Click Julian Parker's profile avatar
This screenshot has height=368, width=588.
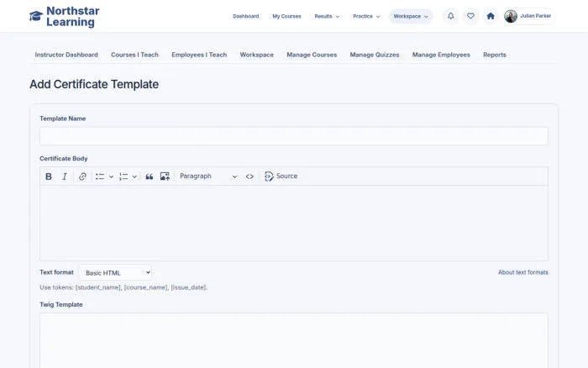511,16
